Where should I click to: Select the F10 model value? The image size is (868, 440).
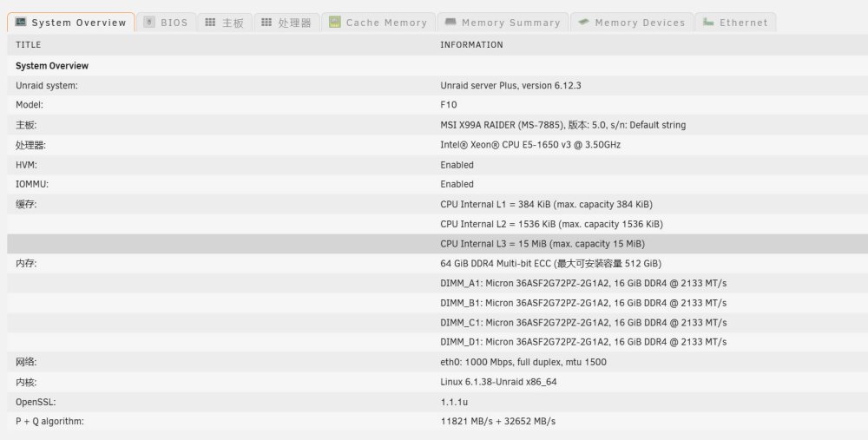[449, 105]
